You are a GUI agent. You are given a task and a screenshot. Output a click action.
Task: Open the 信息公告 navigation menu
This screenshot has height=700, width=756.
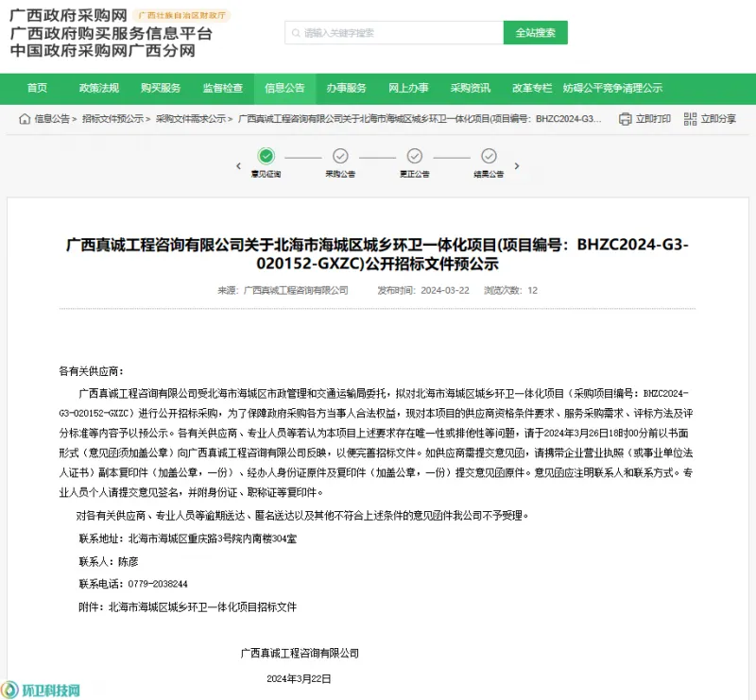pyautogui.click(x=284, y=88)
